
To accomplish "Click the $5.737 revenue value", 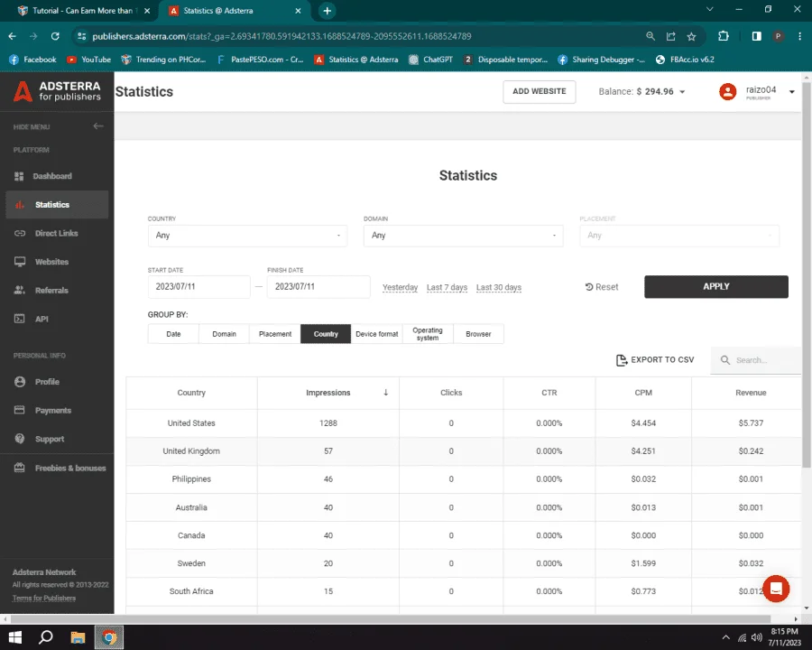I will tap(751, 423).
